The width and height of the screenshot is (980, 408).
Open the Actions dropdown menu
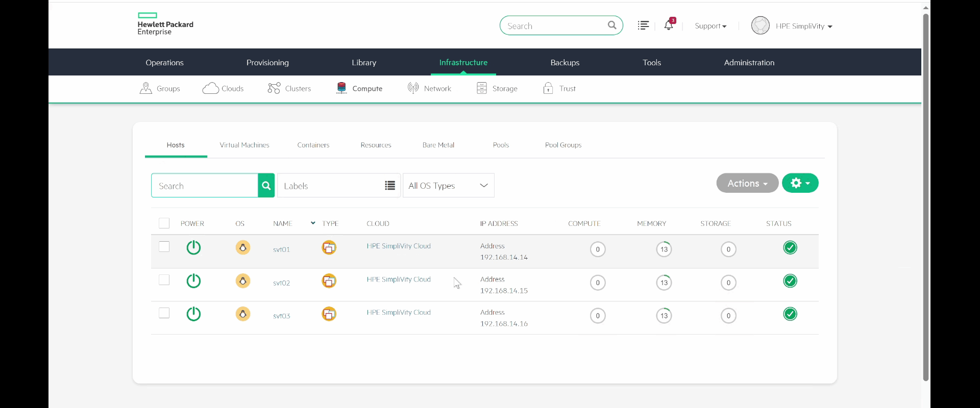click(x=747, y=183)
